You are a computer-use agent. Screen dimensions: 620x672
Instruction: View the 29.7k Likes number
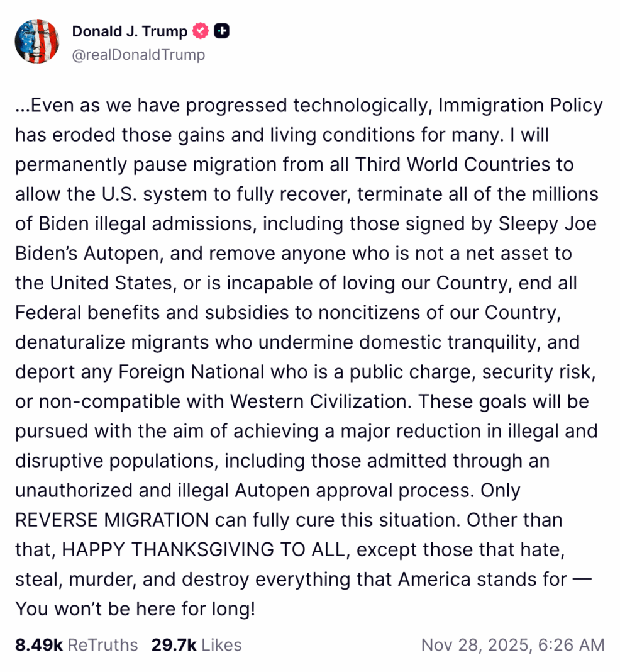174,645
